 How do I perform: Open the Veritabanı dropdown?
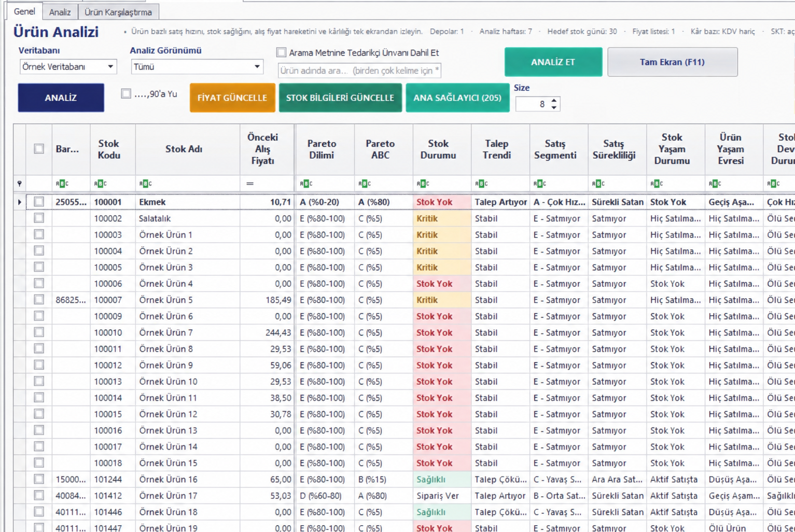click(x=110, y=67)
